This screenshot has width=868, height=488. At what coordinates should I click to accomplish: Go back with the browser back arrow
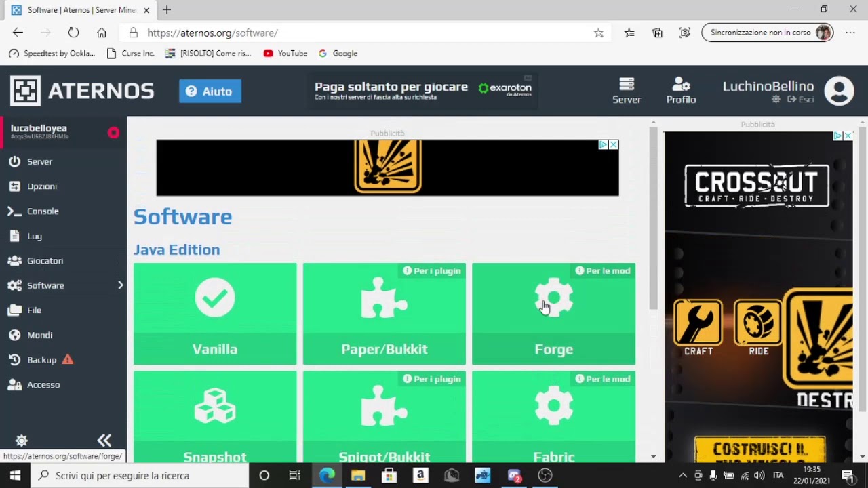pos(18,33)
